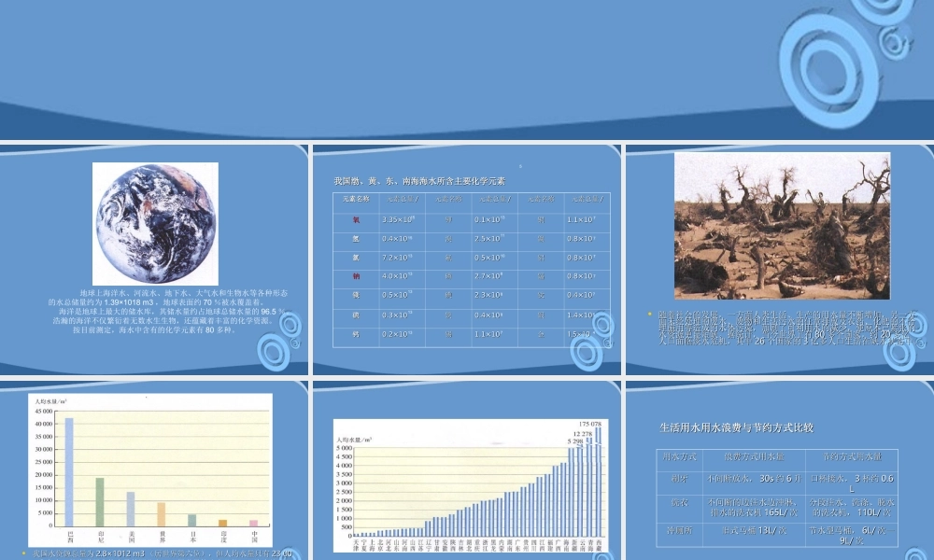Click the pink 中国 bar in country chart
The width and height of the screenshot is (934, 560).
(254, 523)
